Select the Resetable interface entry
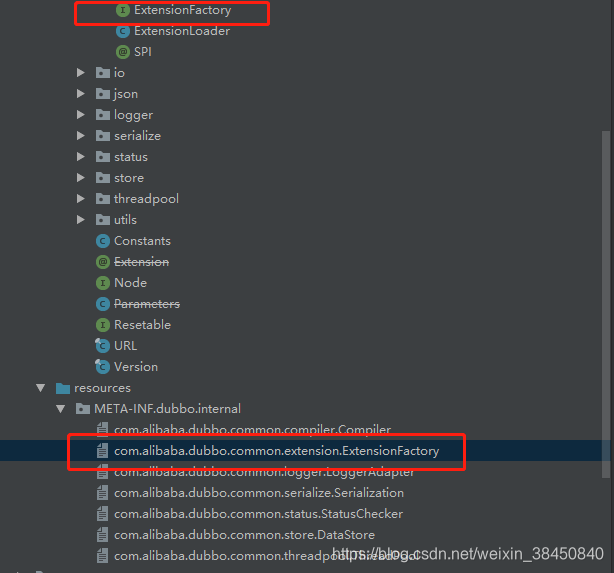 143,325
